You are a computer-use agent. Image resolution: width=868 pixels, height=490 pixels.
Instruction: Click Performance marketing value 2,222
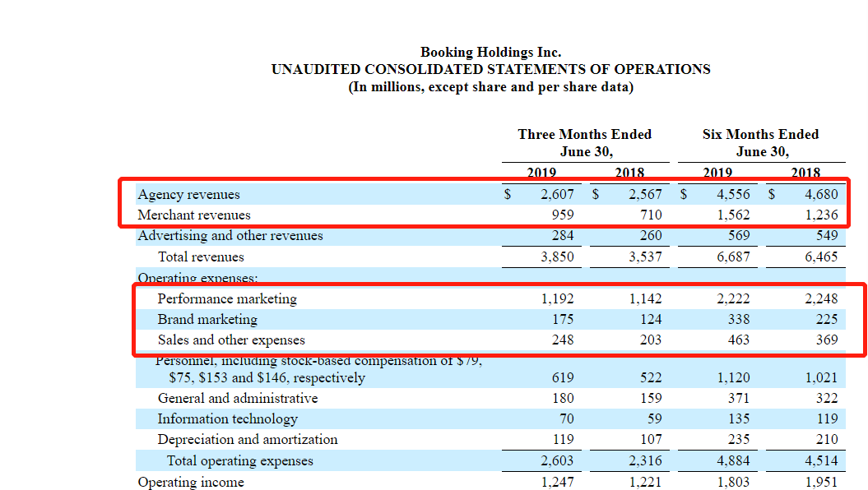point(733,299)
